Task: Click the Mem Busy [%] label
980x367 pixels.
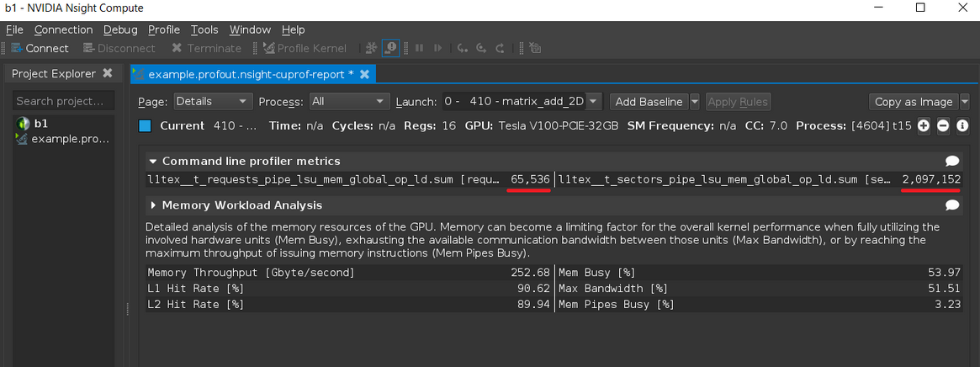Action: [x=596, y=273]
